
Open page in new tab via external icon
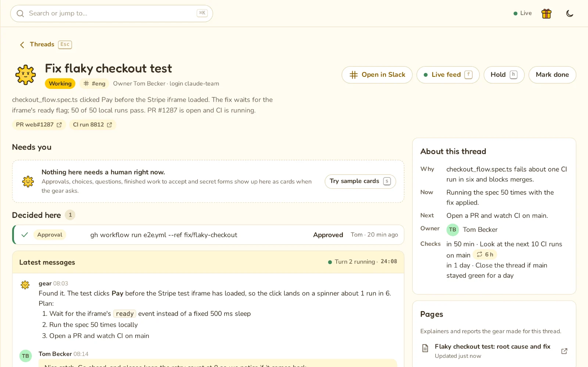[x=564, y=351]
